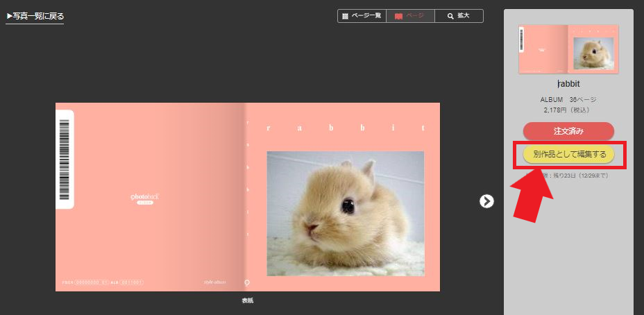
Task: Click the style album text on back cover
Action: click(x=215, y=282)
